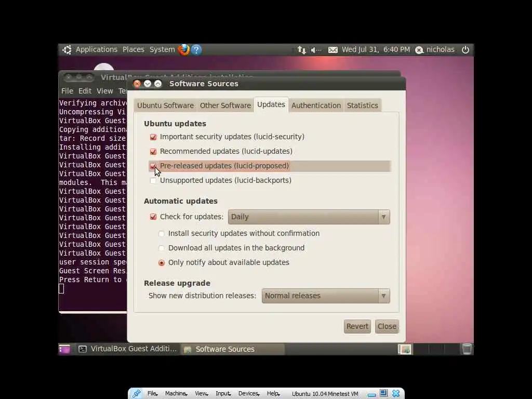Open the Daily update frequency dropdown
The height and width of the screenshot is (399, 532).
(x=309, y=217)
